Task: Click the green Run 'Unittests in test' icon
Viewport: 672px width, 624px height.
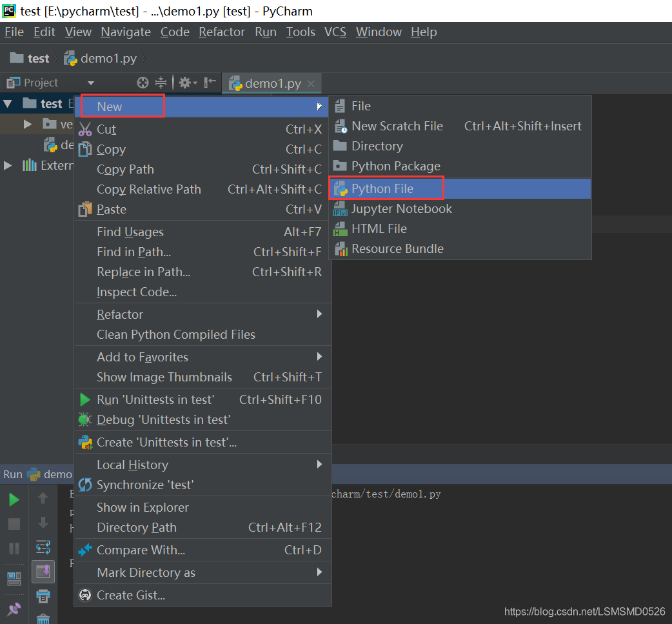Action: 85,399
